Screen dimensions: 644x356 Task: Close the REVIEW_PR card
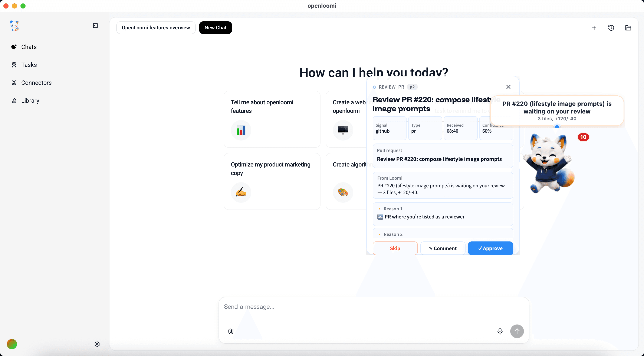(508, 87)
